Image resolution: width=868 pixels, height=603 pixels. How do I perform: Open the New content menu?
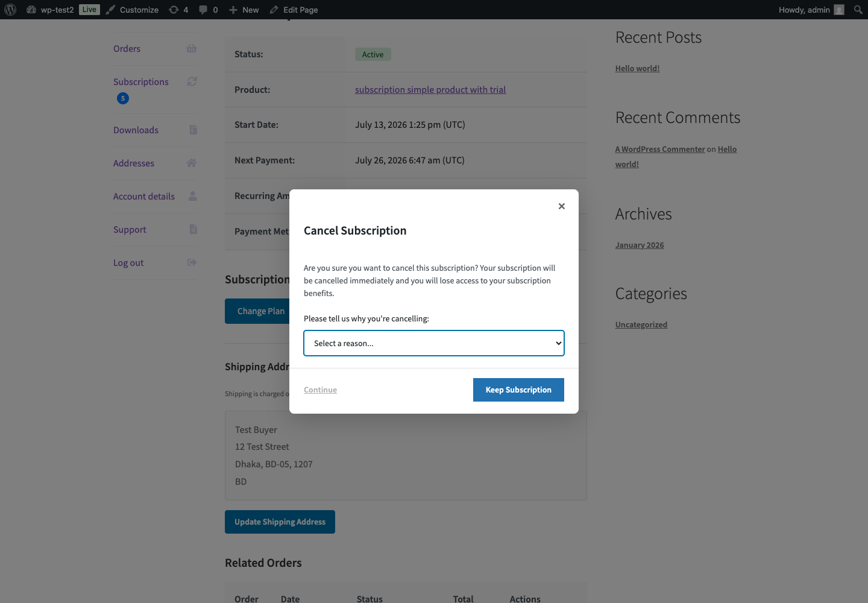244,10
